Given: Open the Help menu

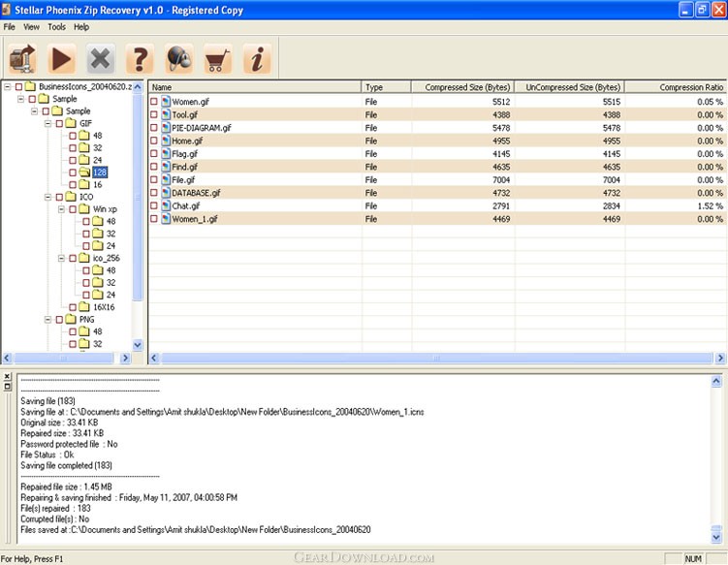Looking at the screenshot, I should point(81,27).
